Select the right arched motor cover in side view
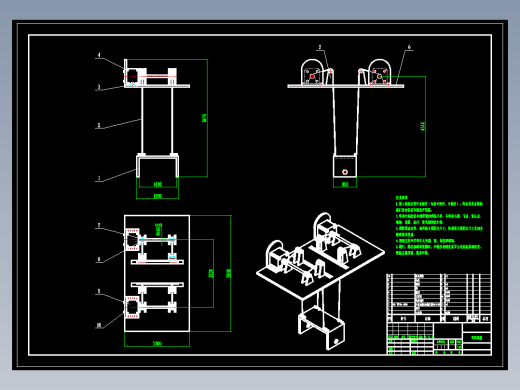The image size is (520, 390). (380, 72)
